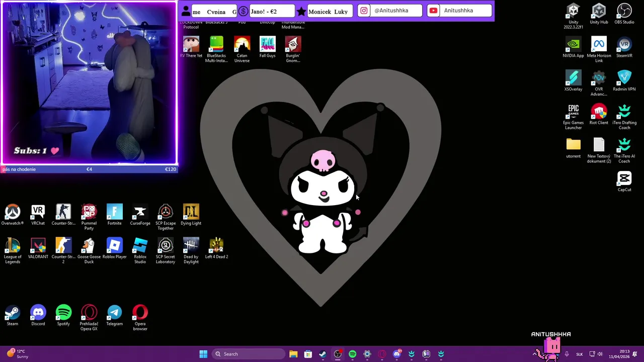Screen dimensions: 644x362
Task: Open the SteamVR desktop shortcut
Action: point(624,48)
